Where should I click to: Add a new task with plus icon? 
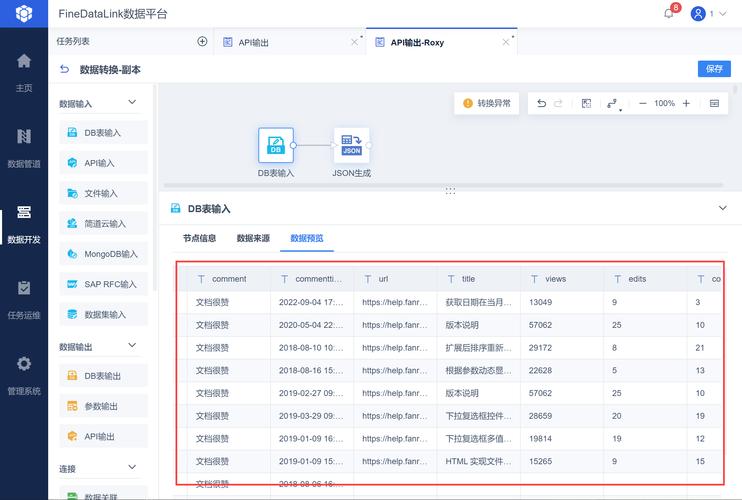(x=202, y=42)
